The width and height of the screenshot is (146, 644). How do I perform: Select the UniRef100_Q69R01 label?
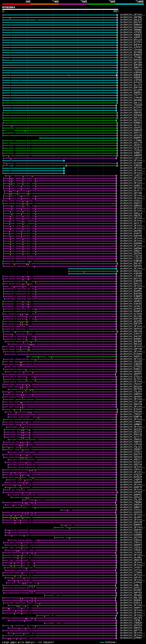point(131,301)
